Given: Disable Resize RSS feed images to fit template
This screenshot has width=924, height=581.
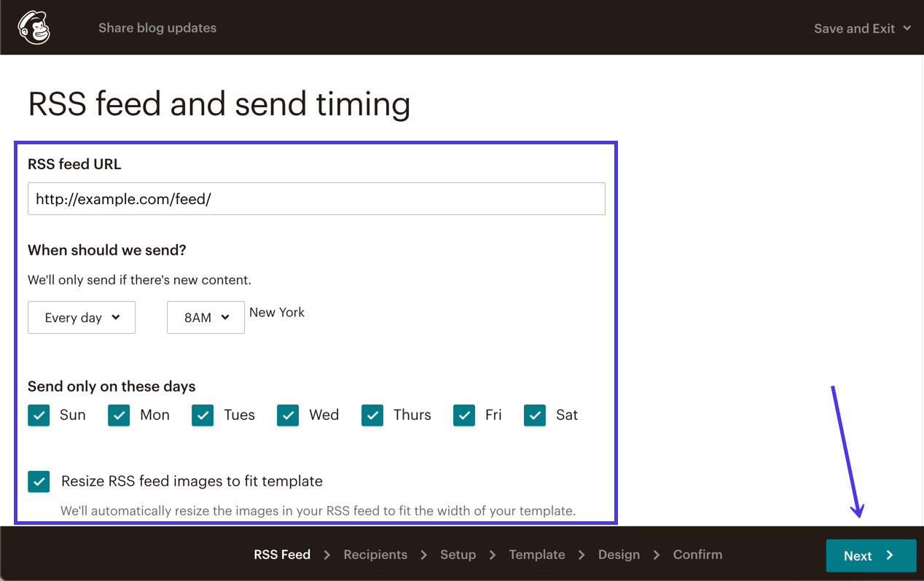Looking at the screenshot, I should coord(39,481).
